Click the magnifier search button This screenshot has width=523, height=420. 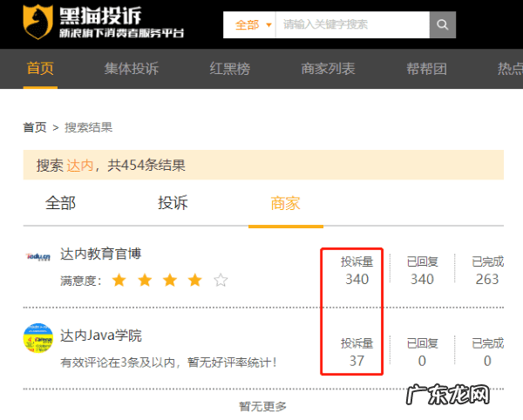442,24
